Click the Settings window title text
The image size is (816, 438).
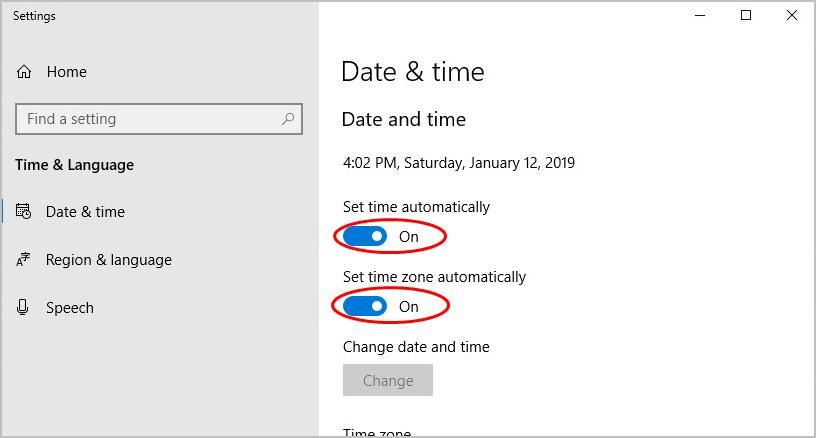click(34, 16)
